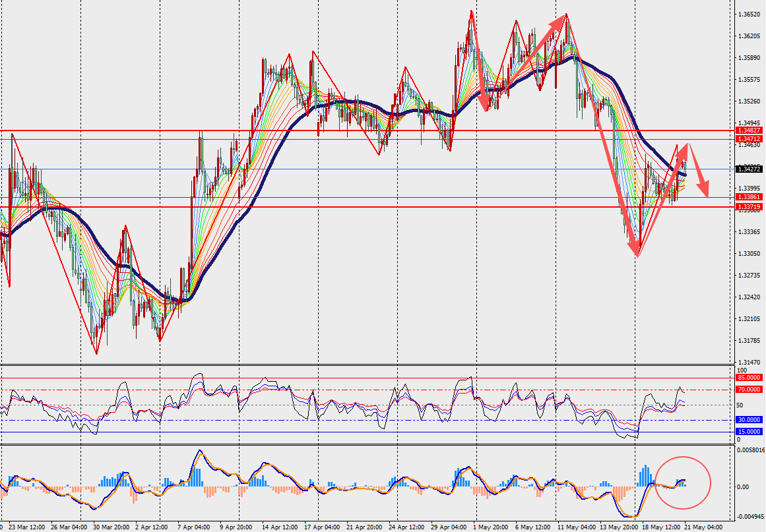Screen dimensions: 766x532
Task: Click the 7 Apr 04:00 time label
Action: [x=194, y=527]
